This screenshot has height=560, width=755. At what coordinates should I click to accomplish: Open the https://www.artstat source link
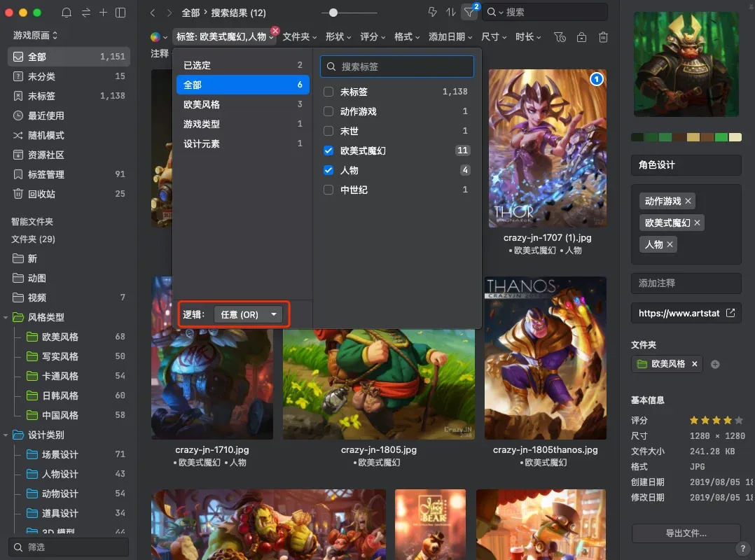click(679, 313)
